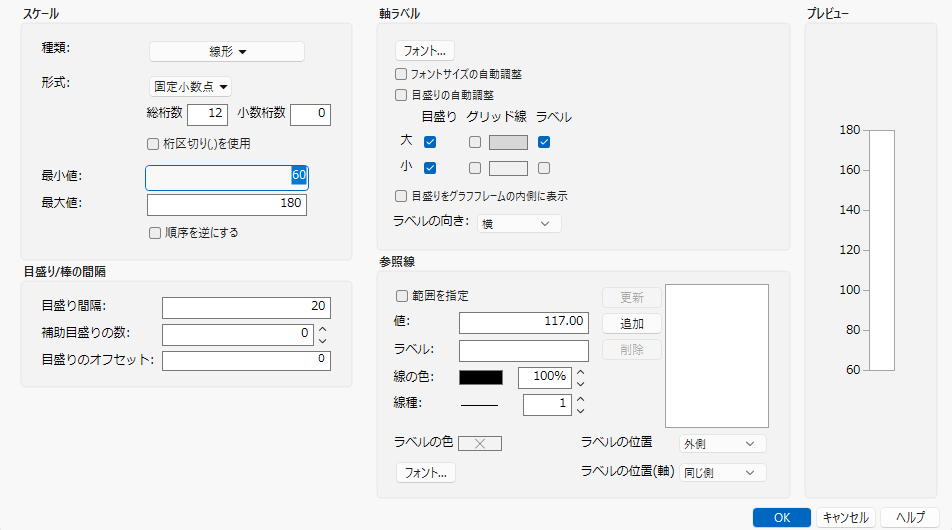This screenshot has height=530, width=952.
Task: Click the reference line ラベル text field
Action: pos(523,350)
